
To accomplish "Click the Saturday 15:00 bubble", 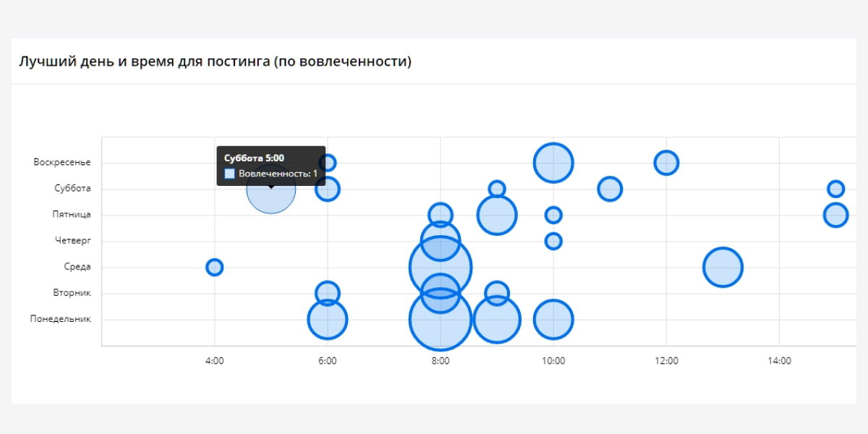I will [x=835, y=189].
